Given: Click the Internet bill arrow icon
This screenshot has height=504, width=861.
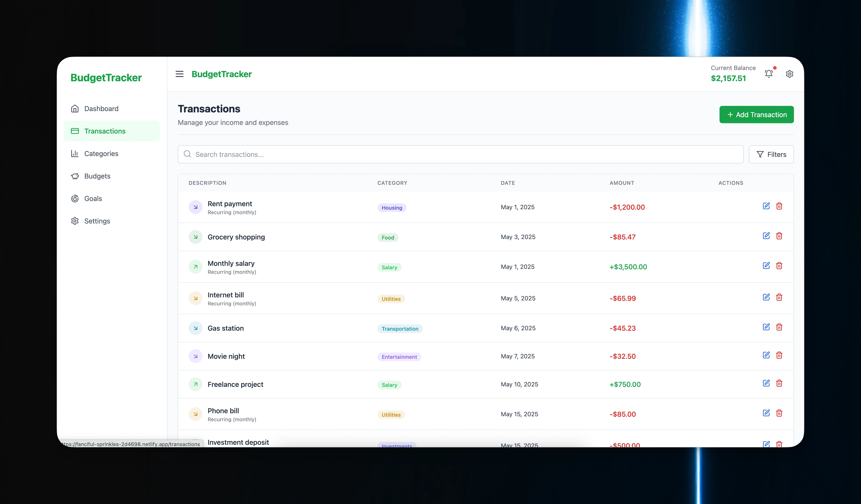Looking at the screenshot, I should pyautogui.click(x=195, y=298).
